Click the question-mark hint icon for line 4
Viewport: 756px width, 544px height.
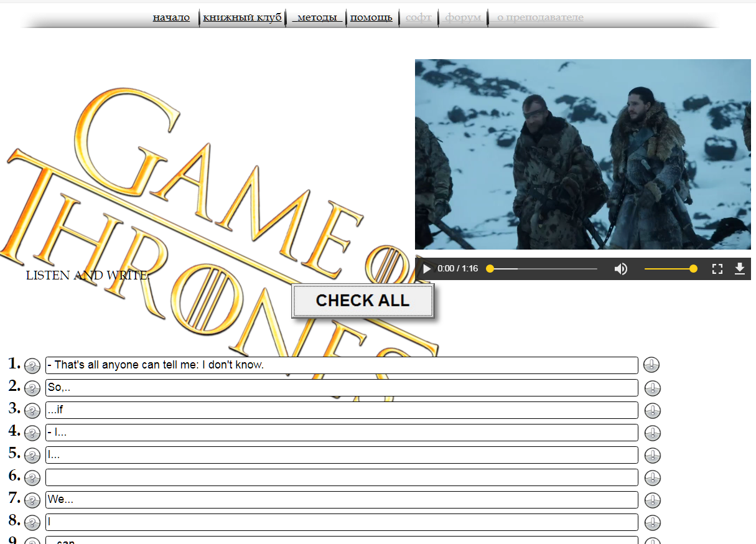[32, 433]
